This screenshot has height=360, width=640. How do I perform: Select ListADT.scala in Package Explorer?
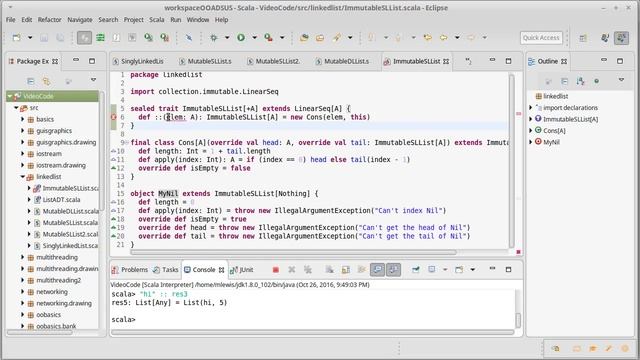(61, 200)
